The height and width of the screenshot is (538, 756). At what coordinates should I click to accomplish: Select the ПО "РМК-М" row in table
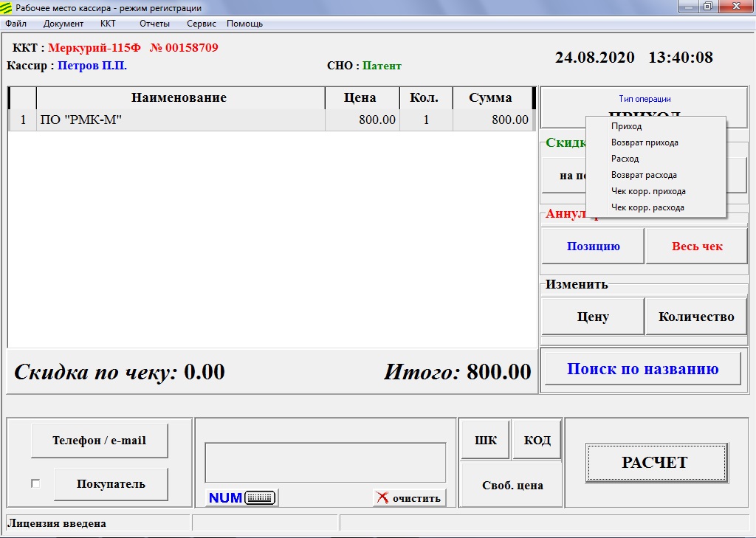coord(181,120)
